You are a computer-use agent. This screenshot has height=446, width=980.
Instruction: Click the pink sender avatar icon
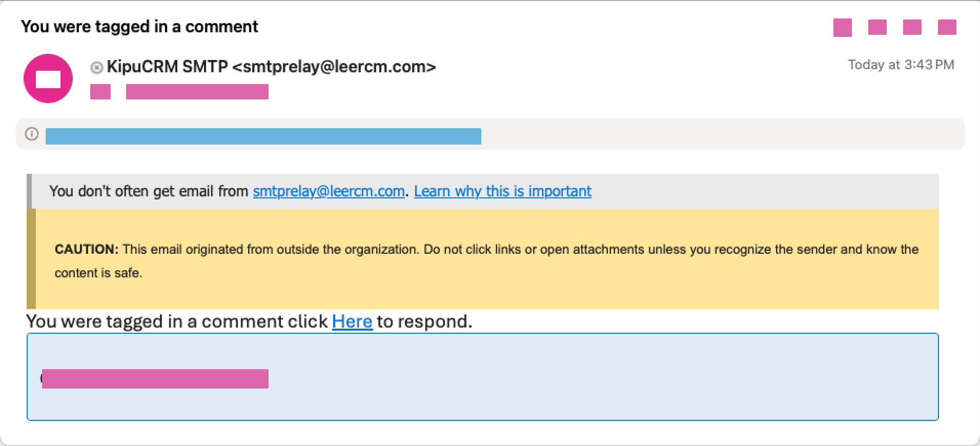click(x=48, y=78)
